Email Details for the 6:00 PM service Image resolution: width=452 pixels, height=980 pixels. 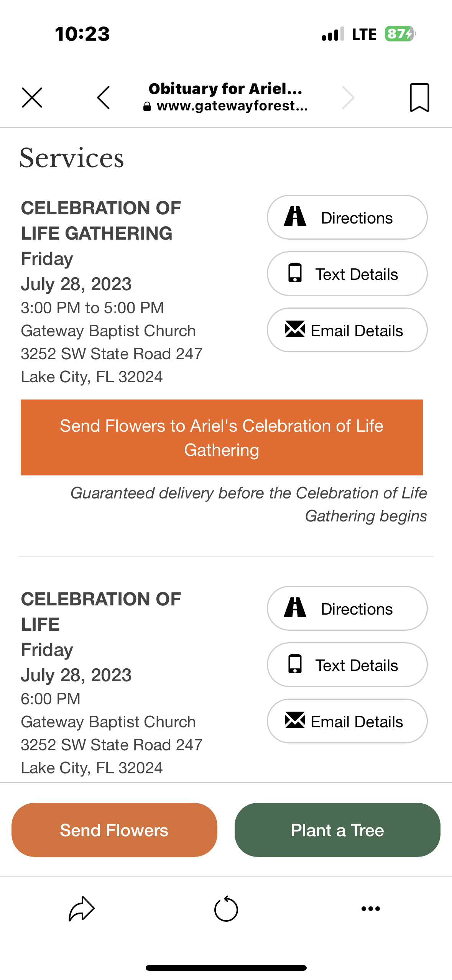tap(347, 721)
